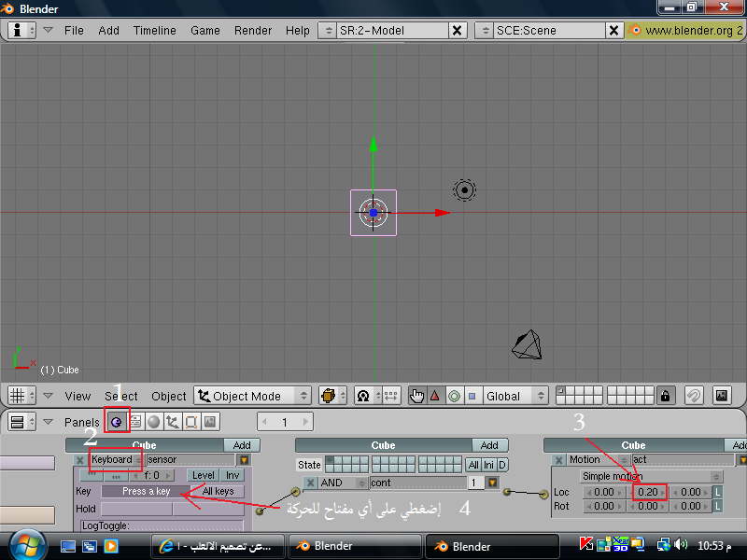Open the 3D viewport View menu

[78, 396]
